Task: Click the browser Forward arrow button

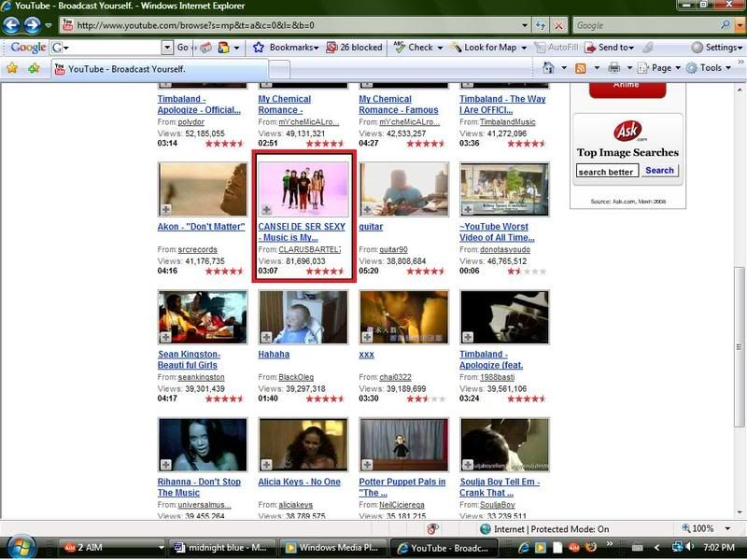Action: 32,25
